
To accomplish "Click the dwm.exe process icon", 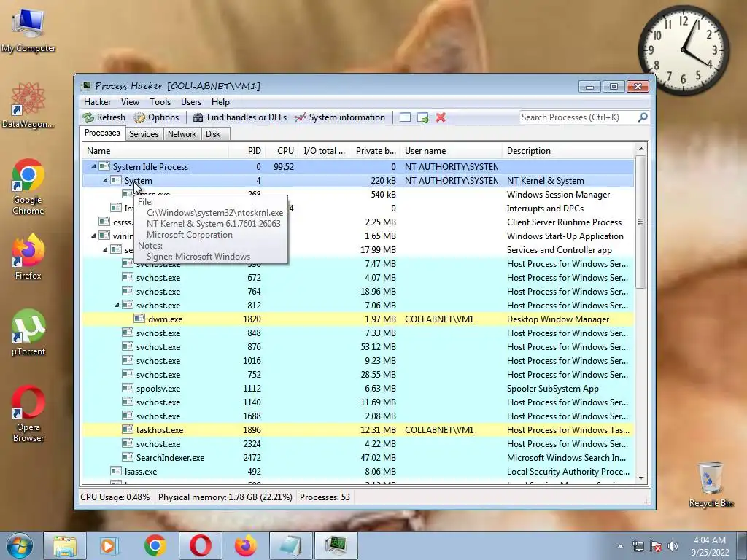I will click(x=139, y=319).
